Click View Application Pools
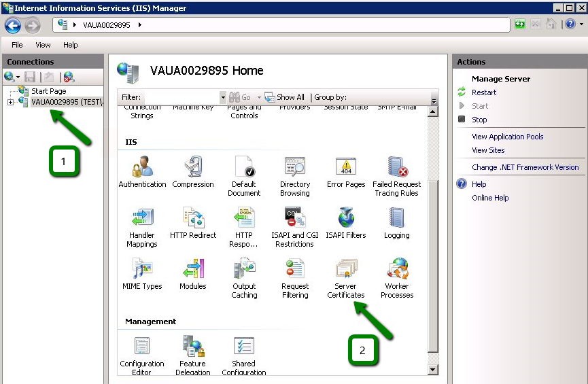Image resolution: width=588 pixels, height=384 pixels. point(507,137)
